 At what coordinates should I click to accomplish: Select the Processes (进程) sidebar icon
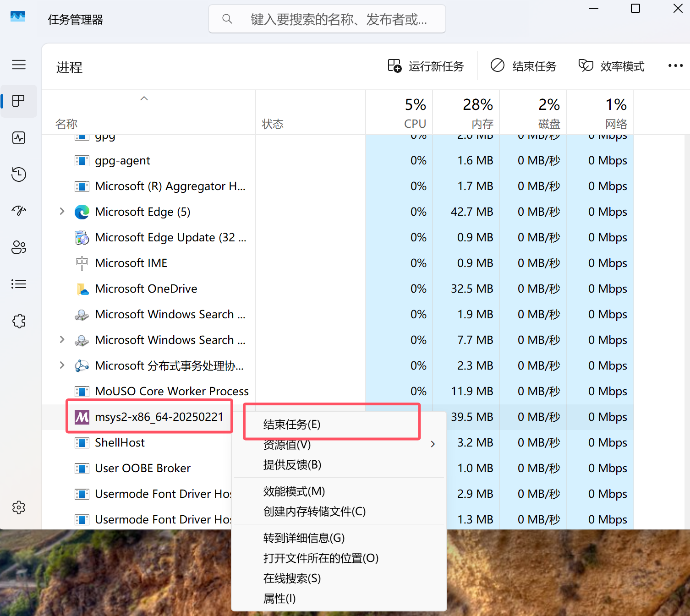[x=19, y=101]
